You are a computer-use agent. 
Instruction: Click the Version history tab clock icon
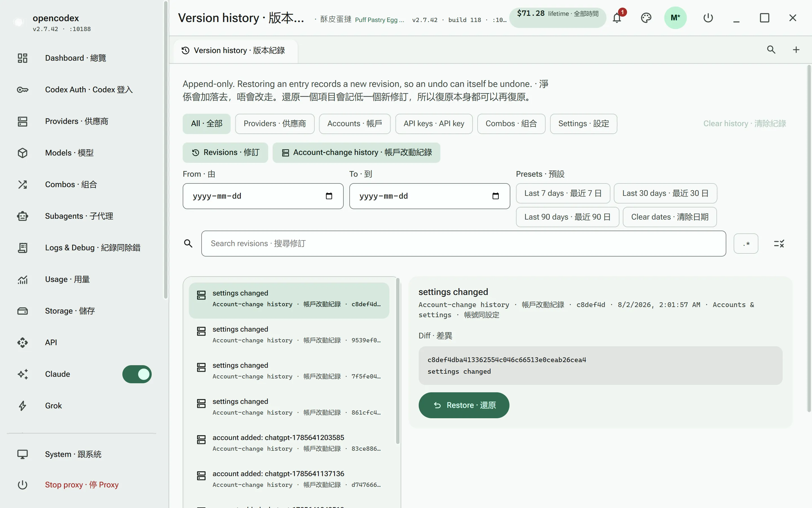pos(186,51)
